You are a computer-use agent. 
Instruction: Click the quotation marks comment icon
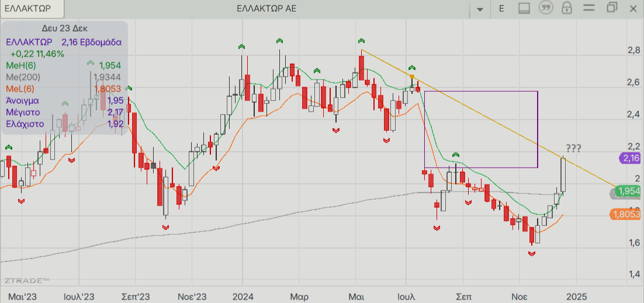point(546,8)
